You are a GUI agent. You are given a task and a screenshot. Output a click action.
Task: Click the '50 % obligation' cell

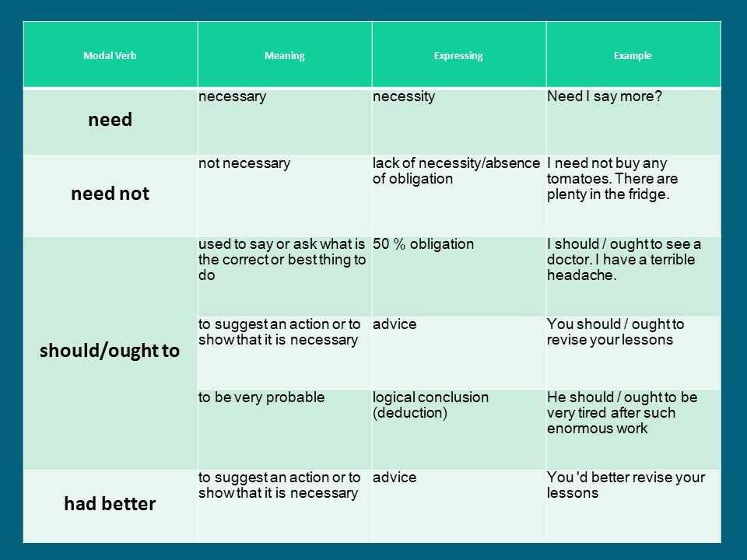pyautogui.click(x=423, y=243)
